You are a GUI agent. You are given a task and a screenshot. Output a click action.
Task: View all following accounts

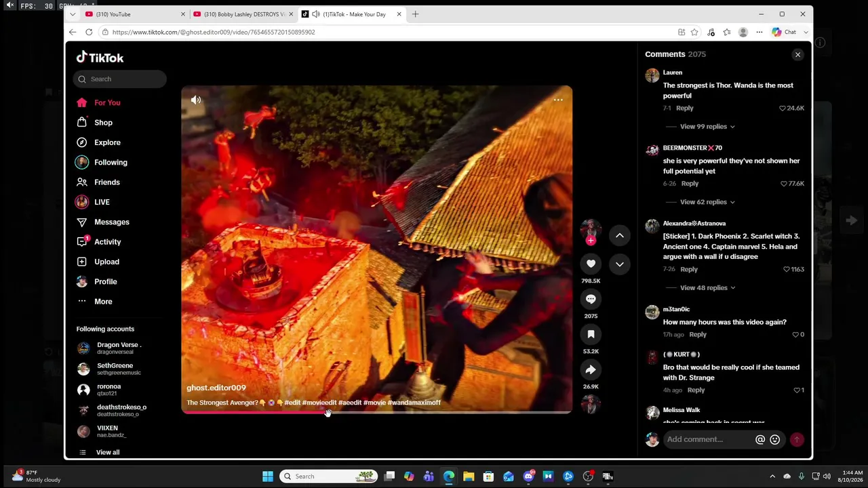(100, 453)
